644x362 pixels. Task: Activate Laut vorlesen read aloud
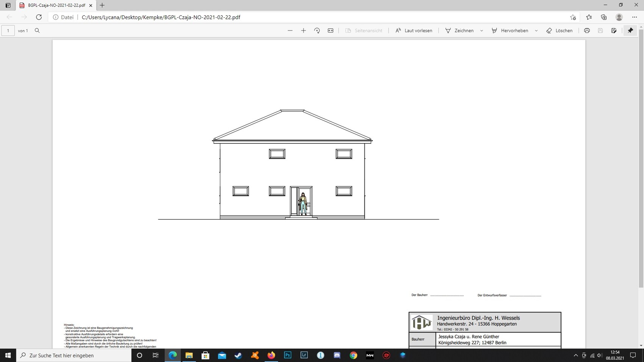point(414,31)
